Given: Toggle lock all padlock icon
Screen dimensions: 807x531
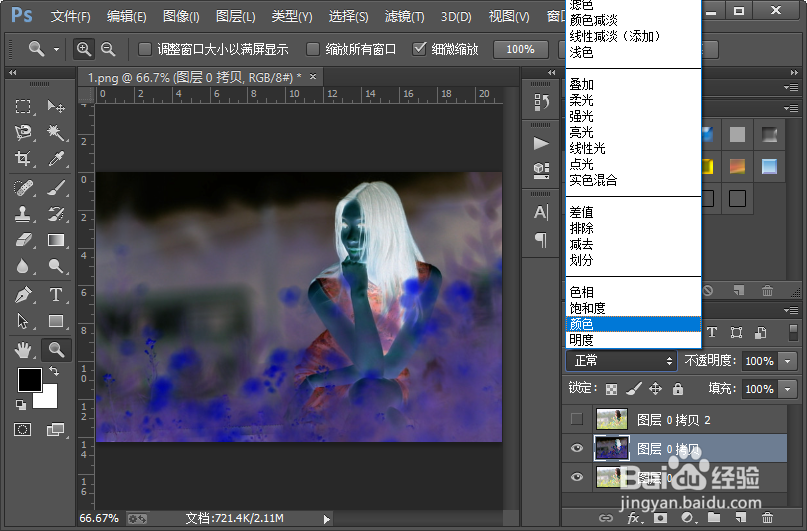Looking at the screenshot, I should [678, 389].
